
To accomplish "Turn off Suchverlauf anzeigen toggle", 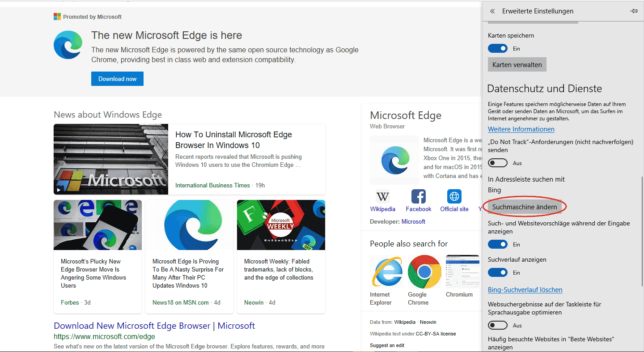I will [498, 272].
